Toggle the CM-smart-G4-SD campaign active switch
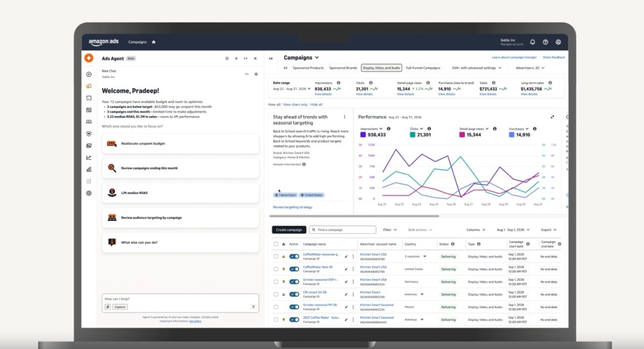Screen dimensions: 644x349 click(x=294, y=294)
